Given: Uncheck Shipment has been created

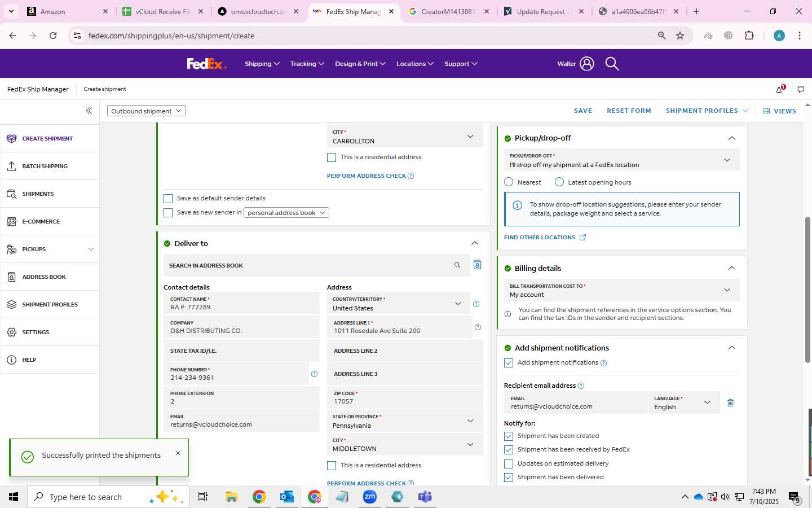Looking at the screenshot, I should (x=509, y=436).
